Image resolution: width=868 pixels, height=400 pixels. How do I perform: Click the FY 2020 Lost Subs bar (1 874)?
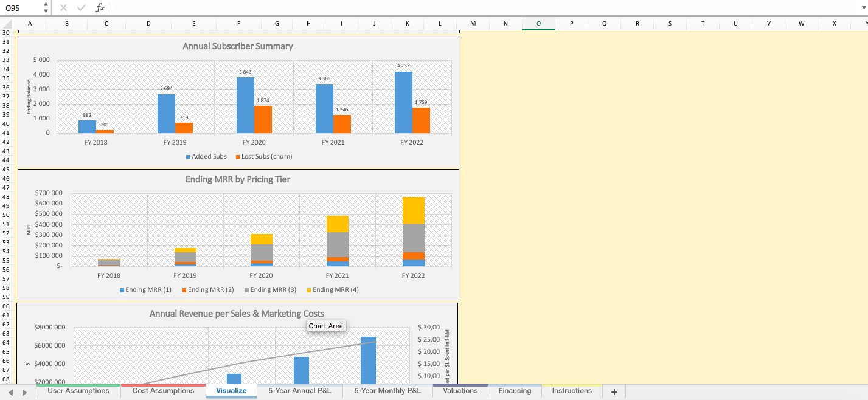click(x=263, y=120)
